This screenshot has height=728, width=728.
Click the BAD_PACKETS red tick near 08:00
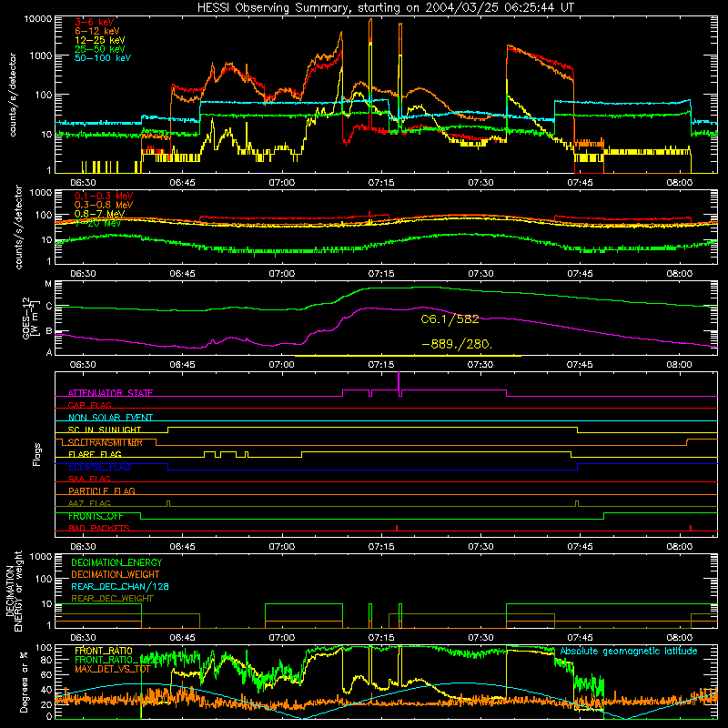click(691, 528)
